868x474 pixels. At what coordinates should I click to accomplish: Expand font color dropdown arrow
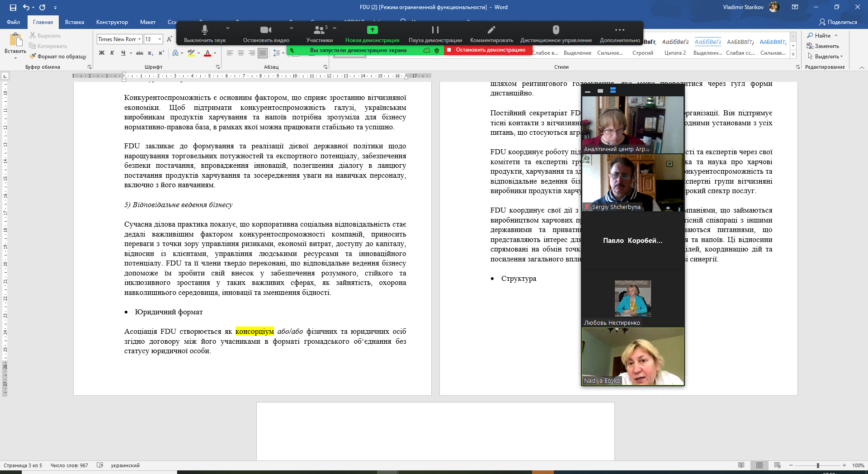[x=215, y=53]
